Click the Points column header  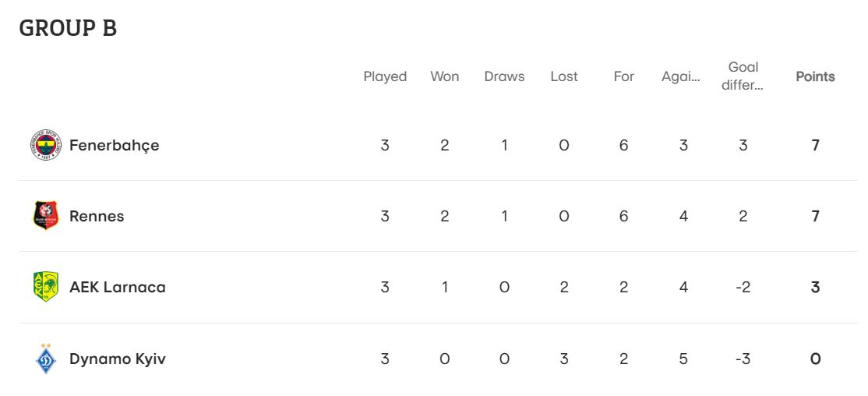816,76
